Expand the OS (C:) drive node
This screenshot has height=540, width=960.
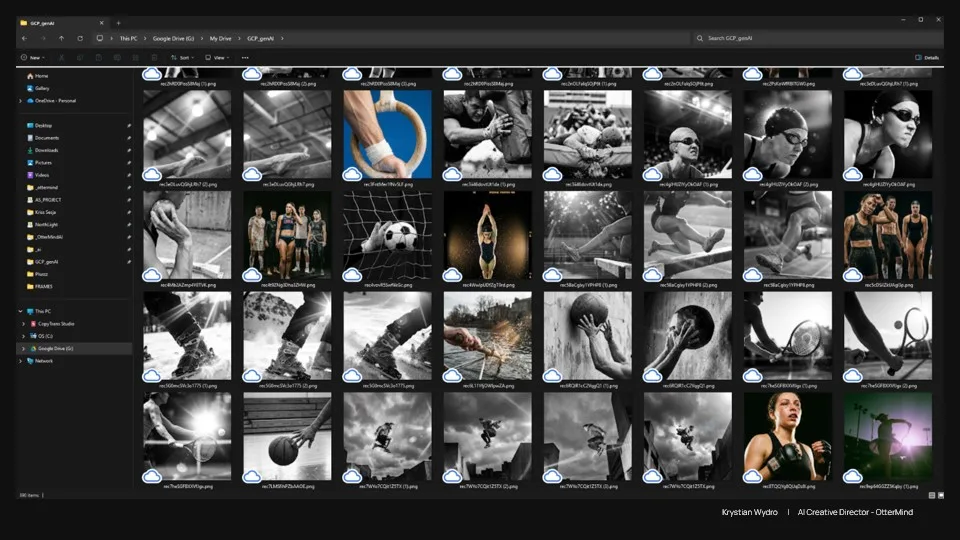point(24,336)
